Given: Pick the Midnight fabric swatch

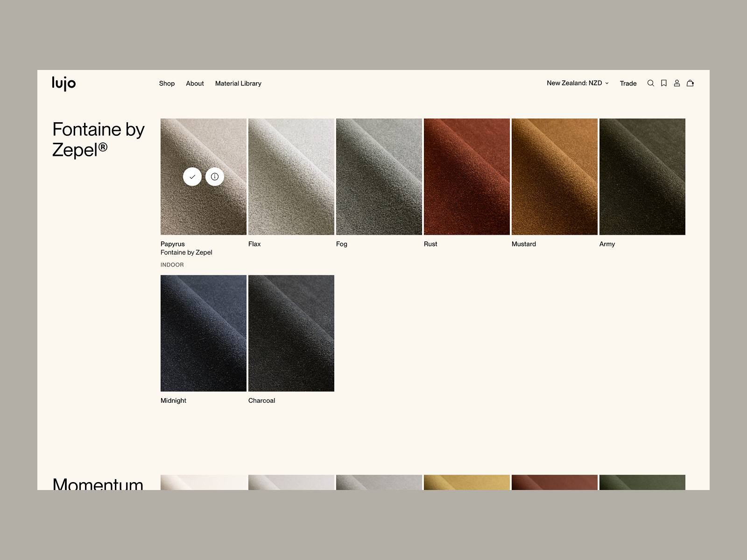Looking at the screenshot, I should pyautogui.click(x=204, y=333).
